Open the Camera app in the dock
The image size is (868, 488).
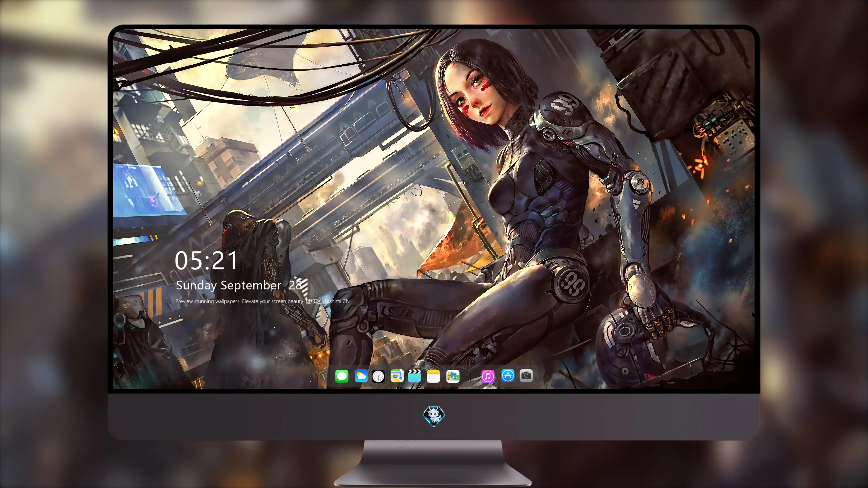(526, 375)
